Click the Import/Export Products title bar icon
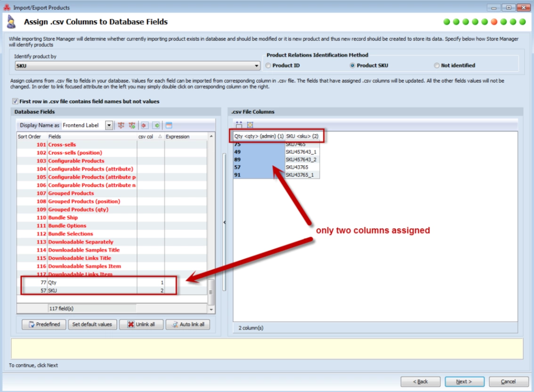The height and width of the screenshot is (392, 534). coord(7,7)
